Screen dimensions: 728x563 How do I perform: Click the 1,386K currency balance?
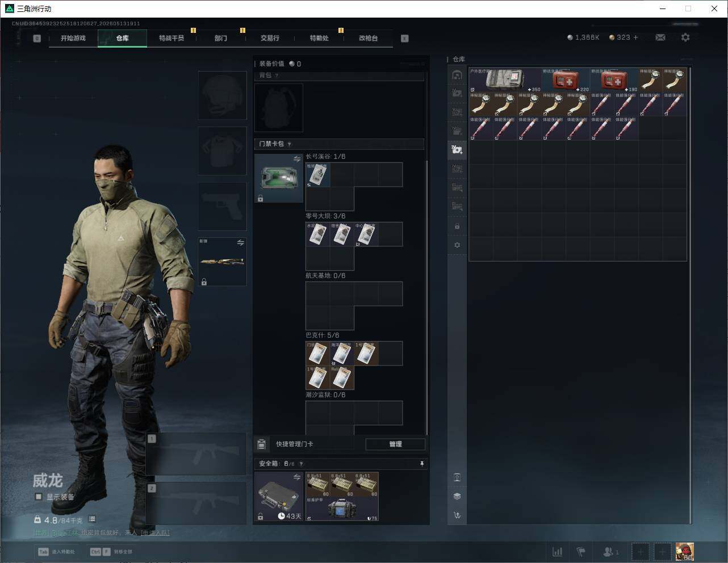point(583,37)
